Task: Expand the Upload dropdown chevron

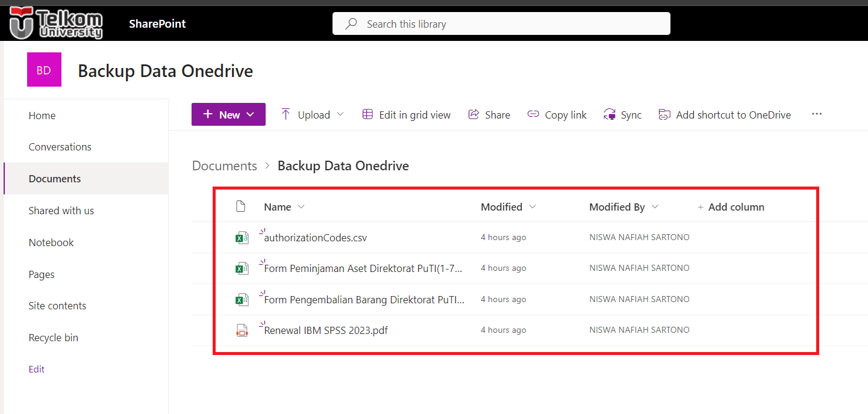Action: tap(340, 114)
